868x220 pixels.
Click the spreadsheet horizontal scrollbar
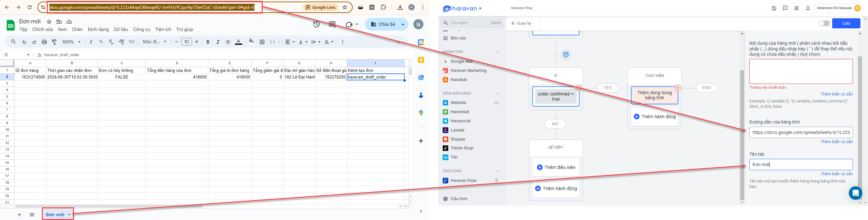[x=109, y=206]
